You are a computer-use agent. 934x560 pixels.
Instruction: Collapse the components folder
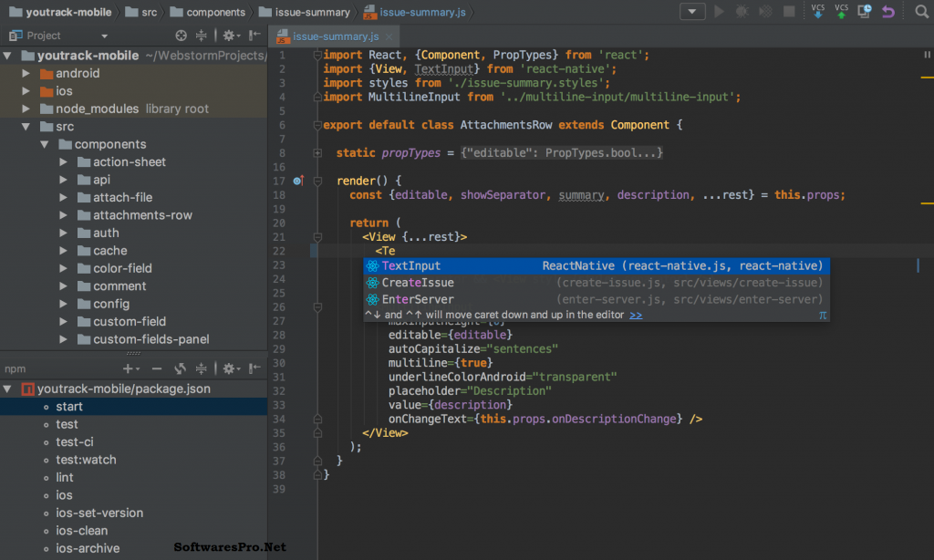coord(45,143)
